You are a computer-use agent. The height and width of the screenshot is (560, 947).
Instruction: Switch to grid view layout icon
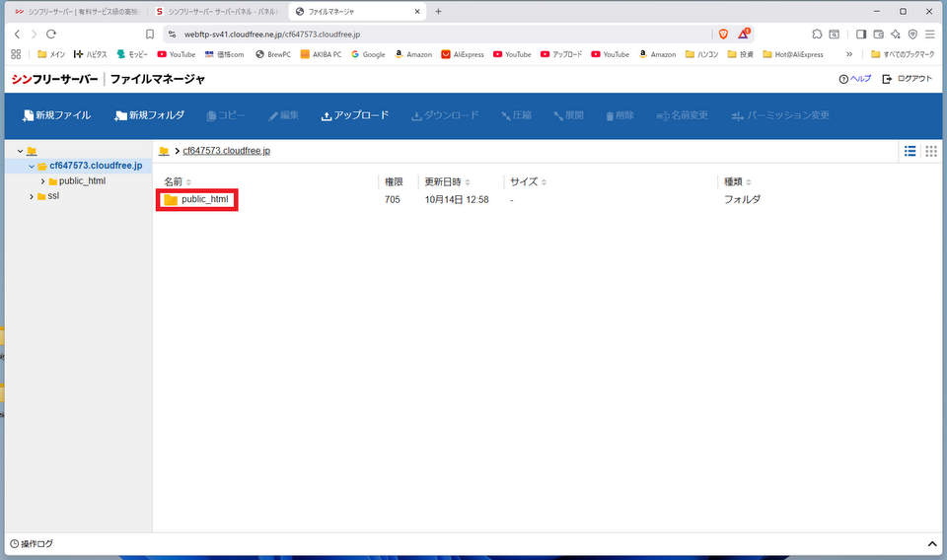coord(931,151)
